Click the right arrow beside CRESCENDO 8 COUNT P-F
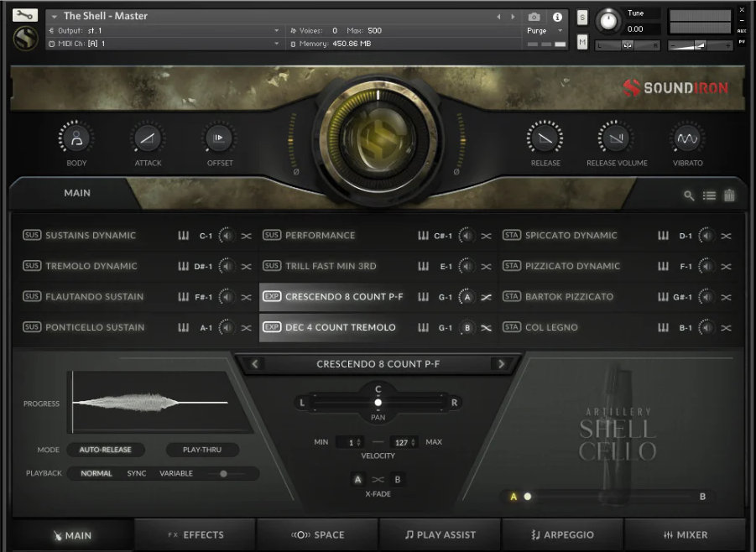Screen dimensions: 756x552 [501, 364]
